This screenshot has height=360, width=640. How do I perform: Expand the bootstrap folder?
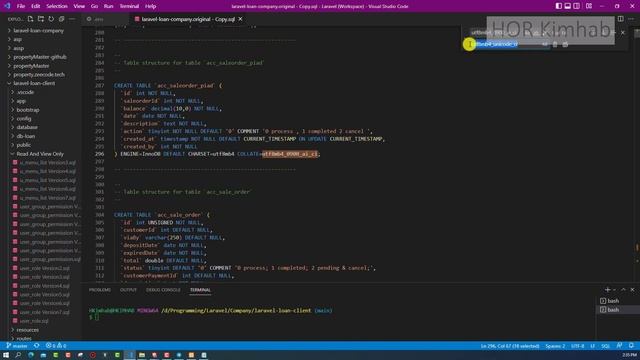[28, 110]
